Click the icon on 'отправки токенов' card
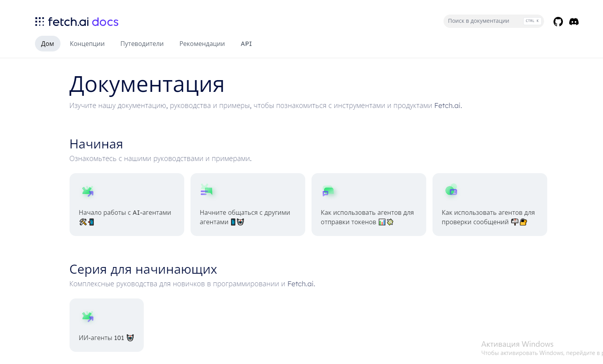 [328, 191]
